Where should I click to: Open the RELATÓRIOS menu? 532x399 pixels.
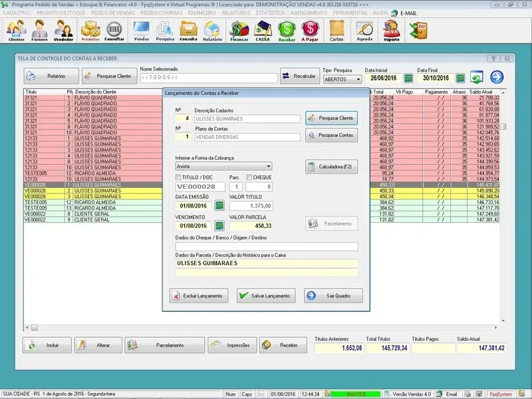[x=236, y=13]
